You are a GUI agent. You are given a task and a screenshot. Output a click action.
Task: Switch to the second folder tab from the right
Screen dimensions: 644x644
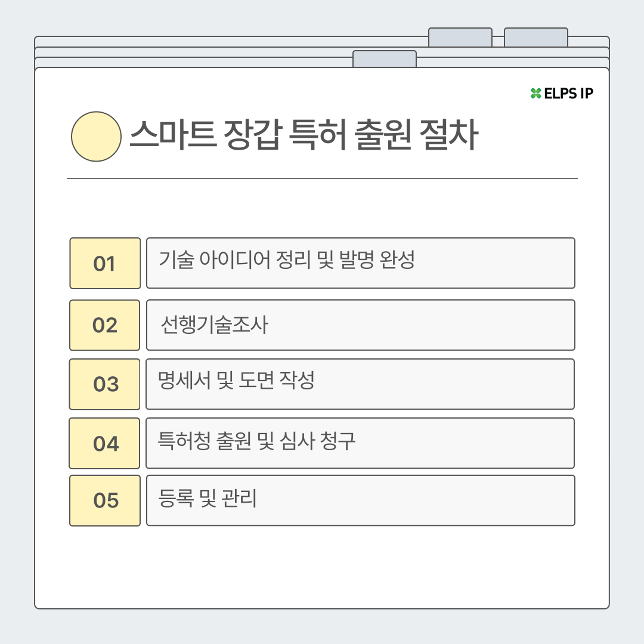pos(460,37)
